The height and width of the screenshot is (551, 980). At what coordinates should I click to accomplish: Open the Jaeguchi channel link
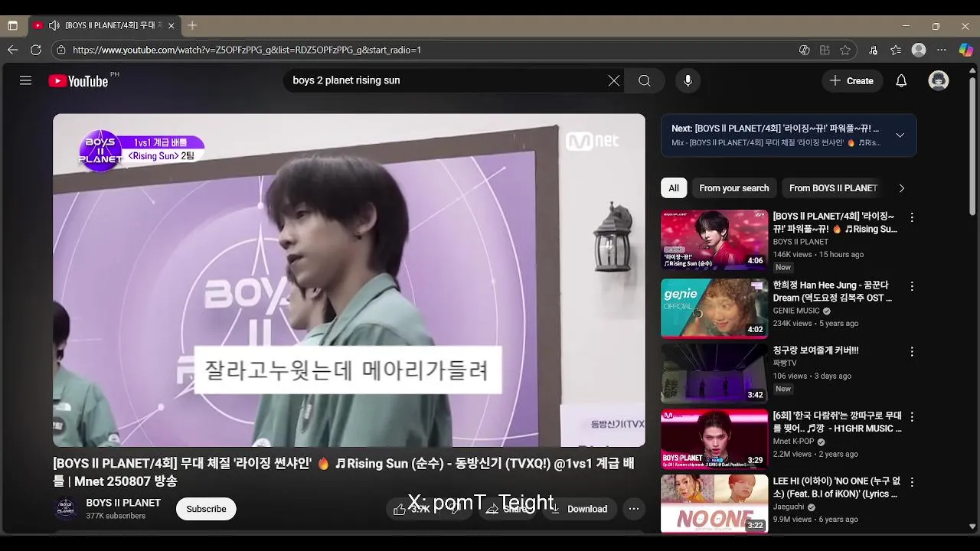(789, 507)
